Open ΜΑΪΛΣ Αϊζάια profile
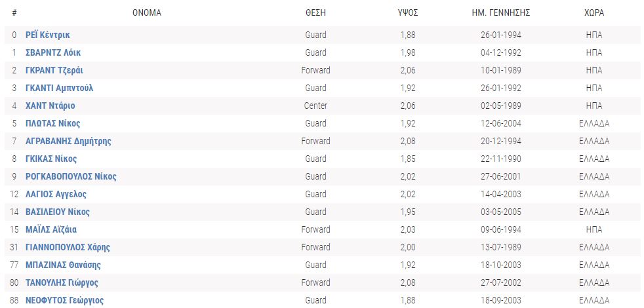644x308 pixels. tap(51, 229)
